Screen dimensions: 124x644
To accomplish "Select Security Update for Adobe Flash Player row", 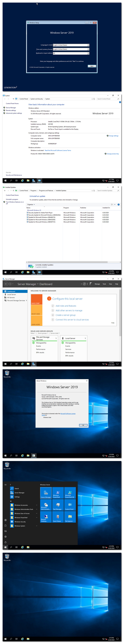I will (x=40, y=213).
